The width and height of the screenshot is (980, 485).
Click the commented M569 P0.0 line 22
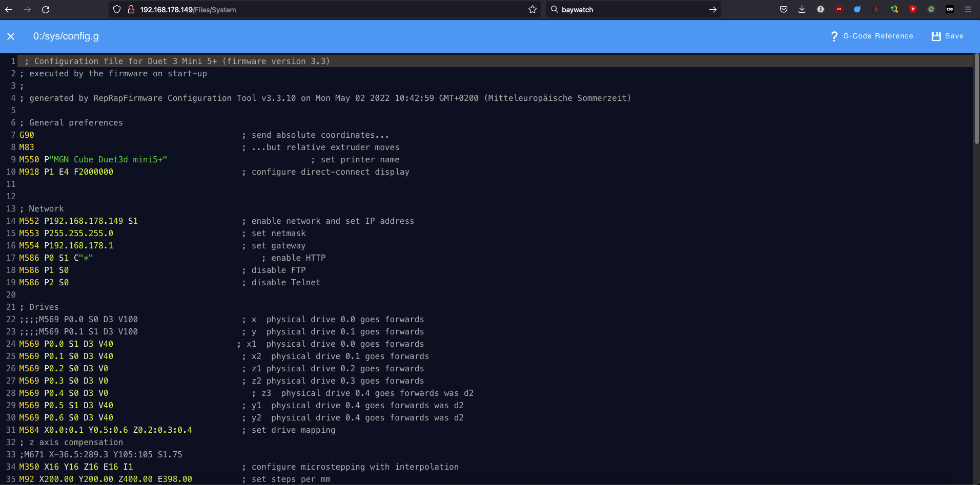point(79,320)
